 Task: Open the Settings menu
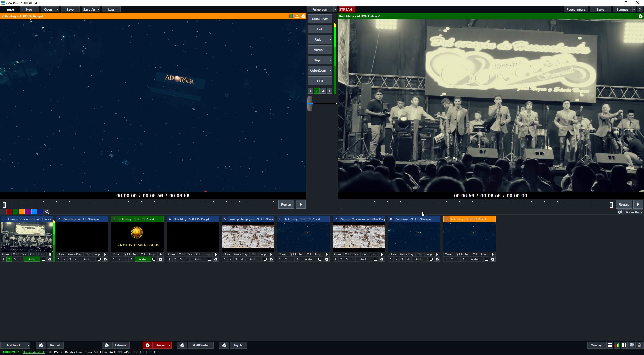(x=623, y=9)
